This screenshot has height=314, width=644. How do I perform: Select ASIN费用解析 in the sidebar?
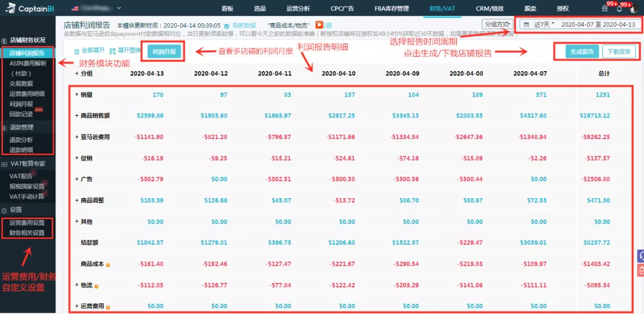pos(28,63)
